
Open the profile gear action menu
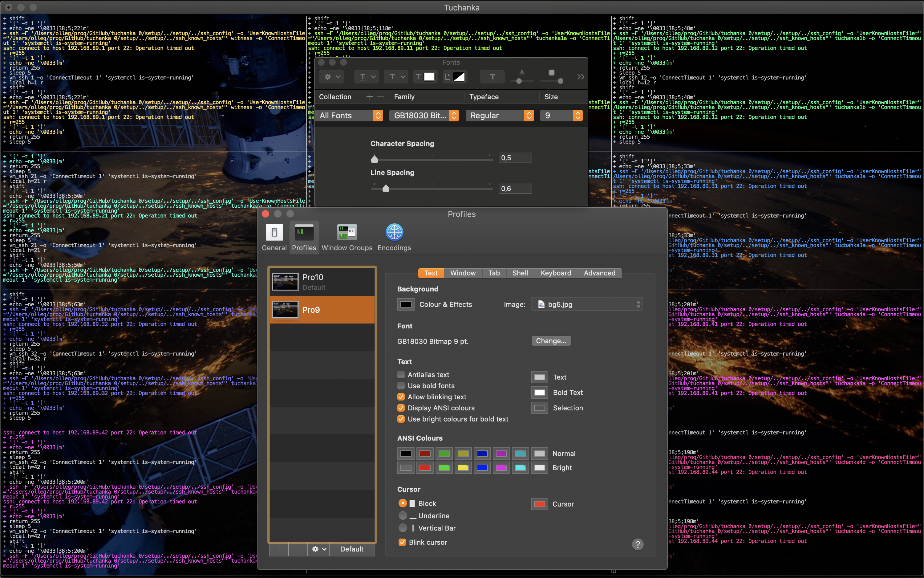pyautogui.click(x=319, y=549)
